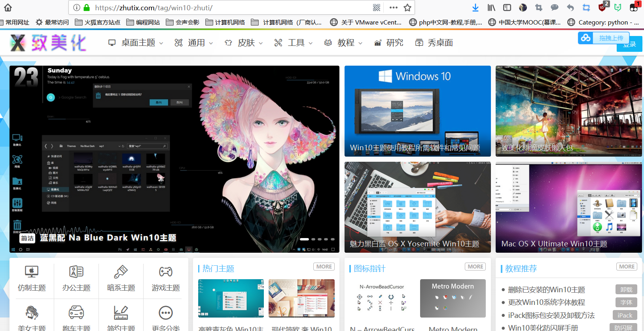The image size is (644, 331).
Task: Click the crop screenshot extension icon
Action: [539, 8]
